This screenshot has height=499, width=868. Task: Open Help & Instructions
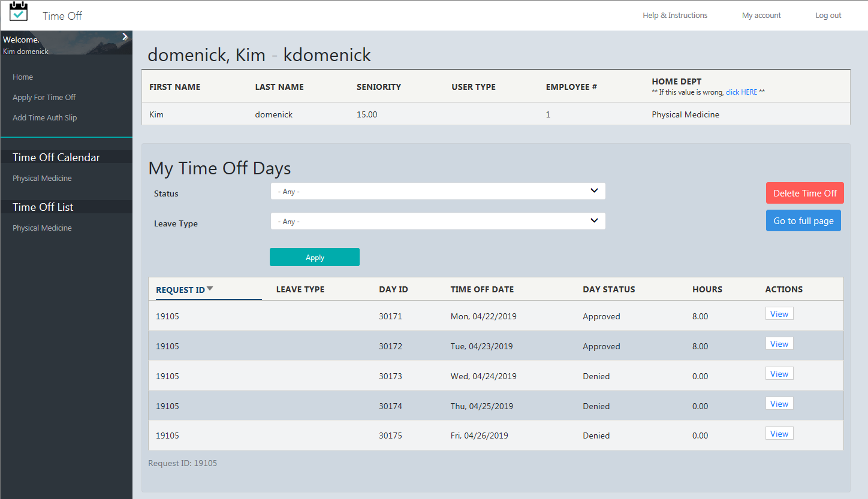tap(674, 15)
